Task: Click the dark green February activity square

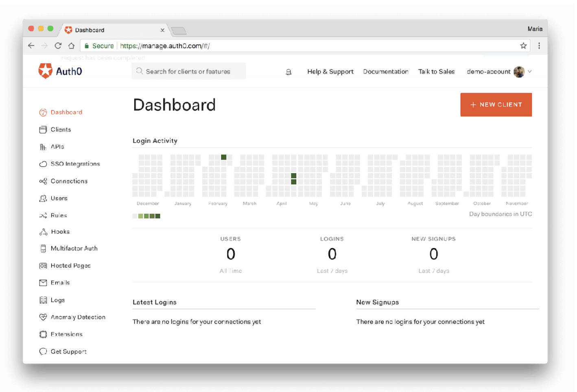Action: [224, 157]
